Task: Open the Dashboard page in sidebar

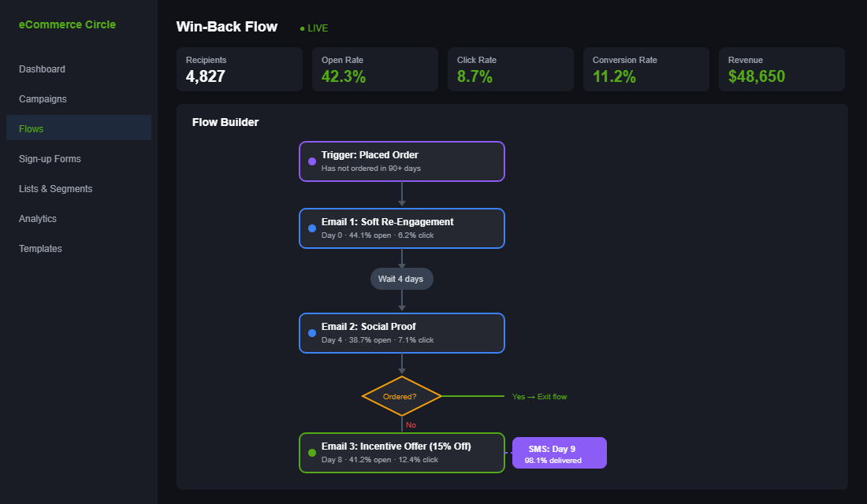Action: [43, 69]
